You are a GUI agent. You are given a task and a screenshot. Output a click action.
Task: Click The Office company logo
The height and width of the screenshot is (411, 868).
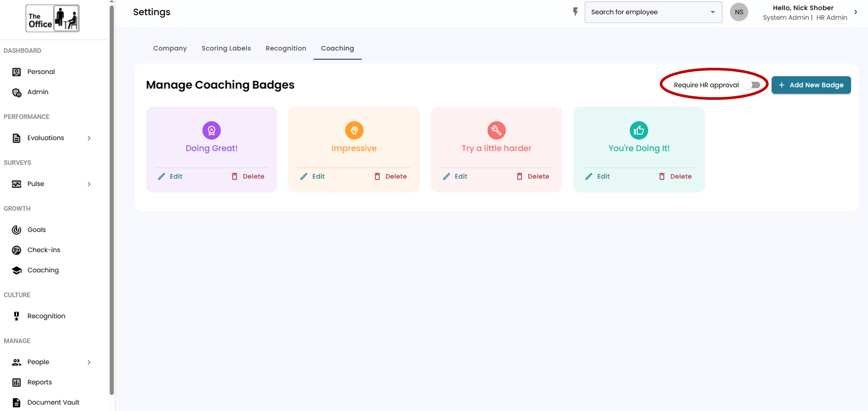(x=53, y=18)
